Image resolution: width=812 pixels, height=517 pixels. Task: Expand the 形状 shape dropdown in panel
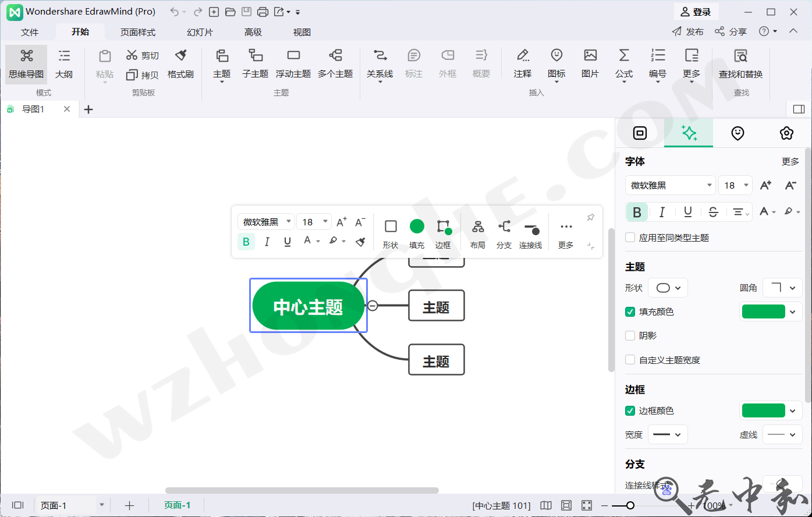pyautogui.click(x=668, y=288)
